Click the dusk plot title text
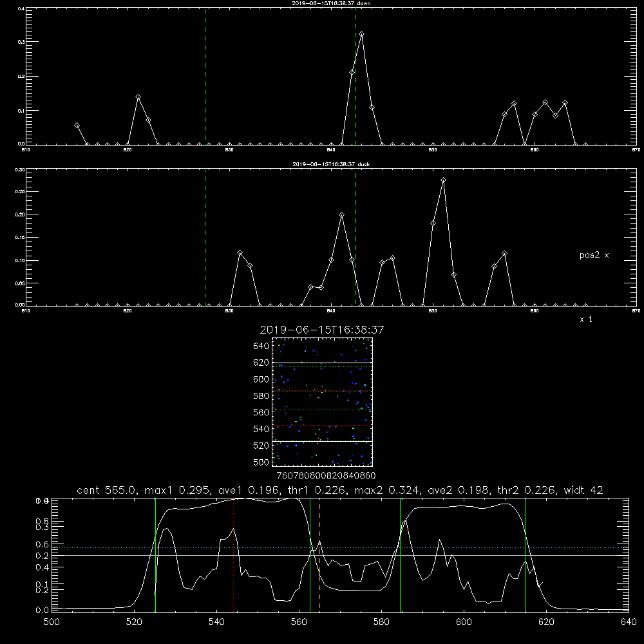Image resolution: width=644 pixels, height=644 pixels. click(331, 164)
